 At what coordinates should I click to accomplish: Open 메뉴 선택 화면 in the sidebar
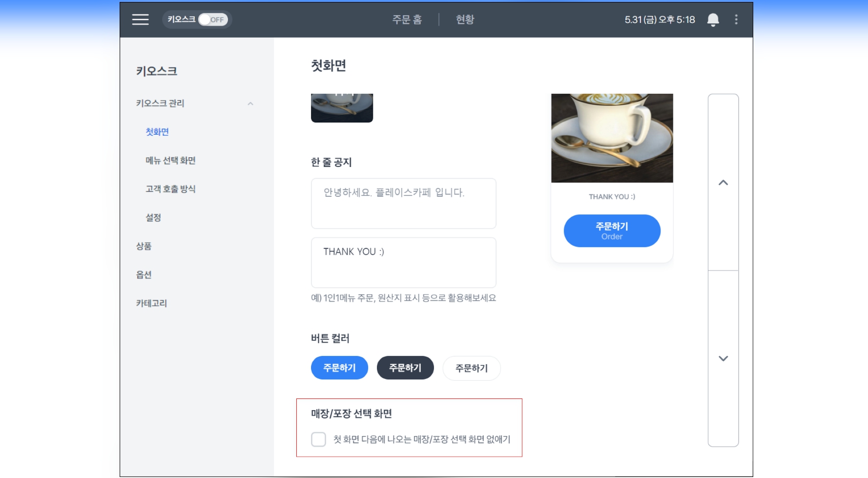click(x=170, y=161)
